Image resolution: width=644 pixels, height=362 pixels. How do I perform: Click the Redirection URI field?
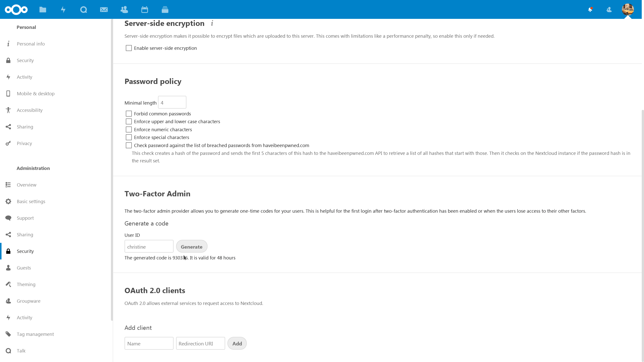point(200,343)
